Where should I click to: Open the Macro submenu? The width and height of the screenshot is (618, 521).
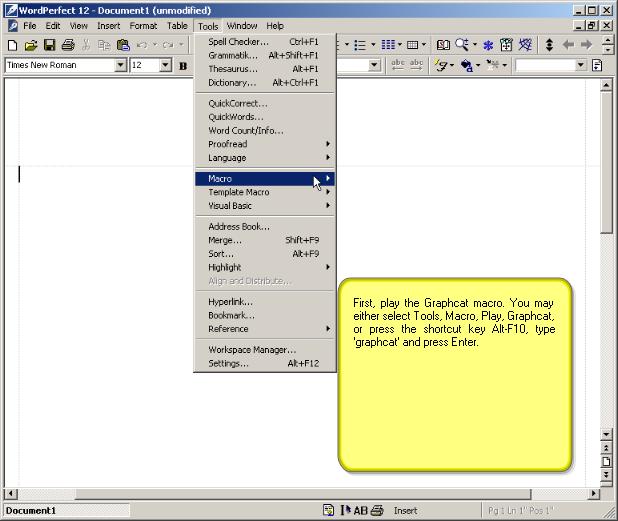(264, 179)
